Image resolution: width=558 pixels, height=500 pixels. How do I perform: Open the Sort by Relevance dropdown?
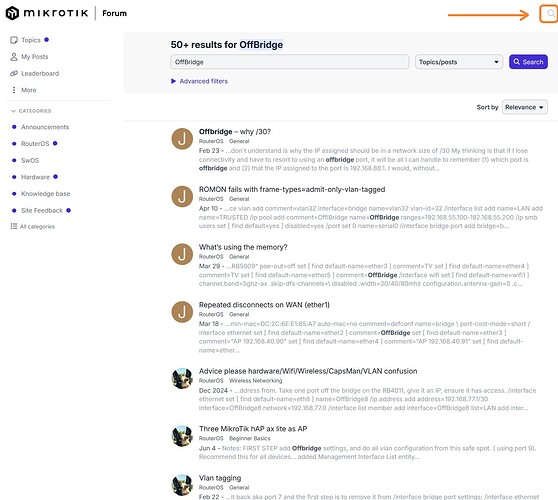pyautogui.click(x=524, y=107)
